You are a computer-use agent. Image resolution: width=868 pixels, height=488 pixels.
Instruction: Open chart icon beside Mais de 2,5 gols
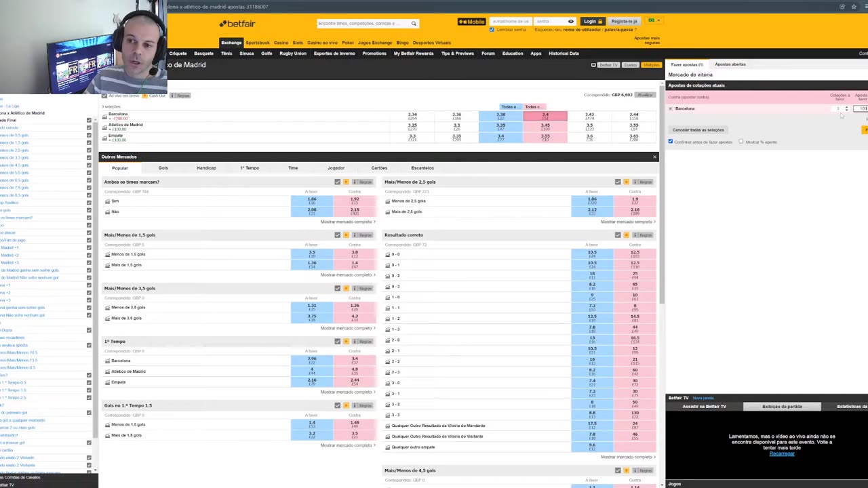pos(388,211)
